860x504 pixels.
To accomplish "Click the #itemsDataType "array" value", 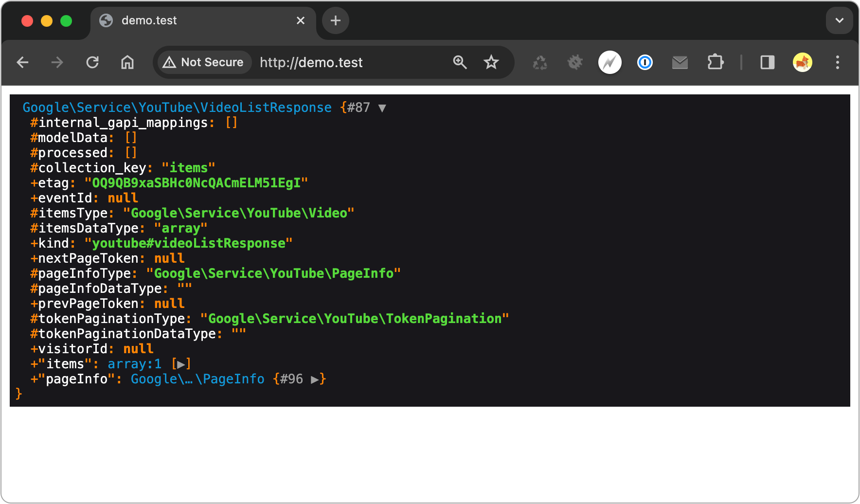I will pyautogui.click(x=181, y=228).
